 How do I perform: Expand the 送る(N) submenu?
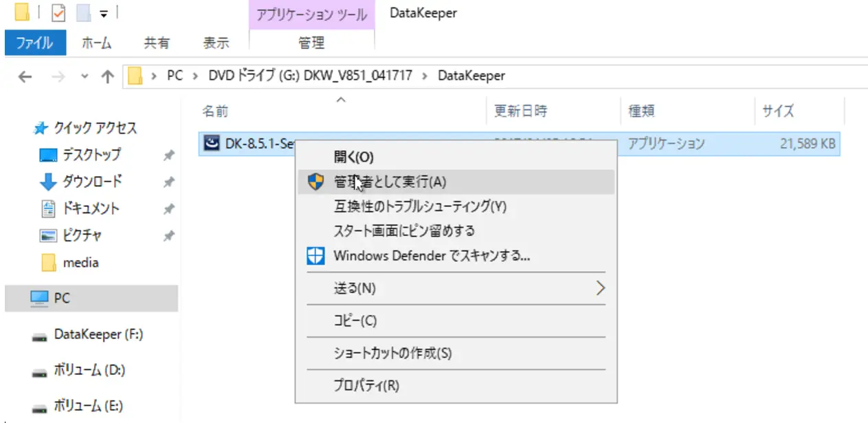(456, 288)
